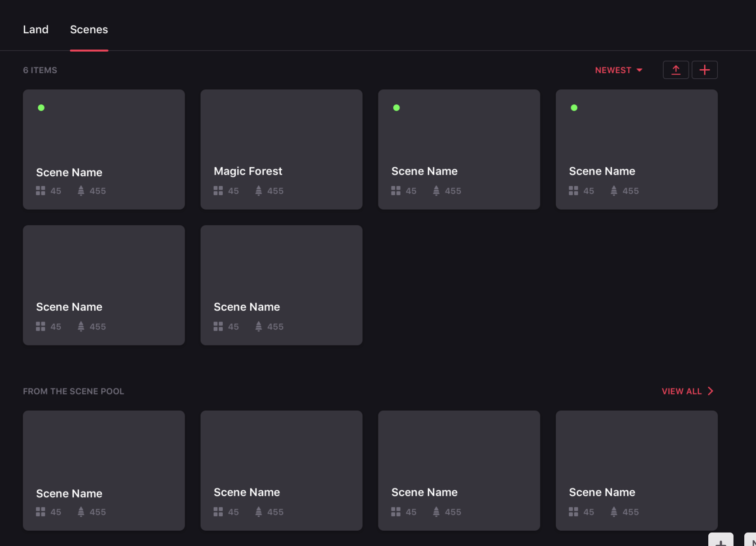Click the grid icon on second row Scene Name card
Screen dimensions: 756x546
coord(40,326)
